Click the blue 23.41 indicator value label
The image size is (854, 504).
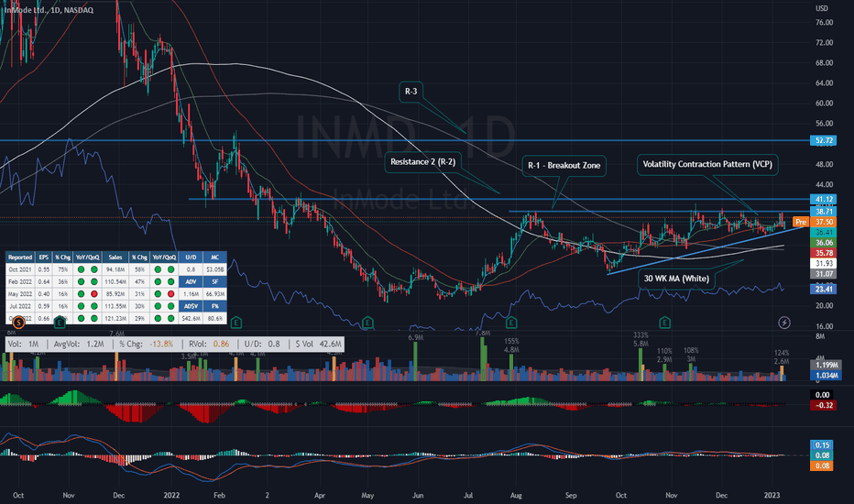(x=823, y=289)
